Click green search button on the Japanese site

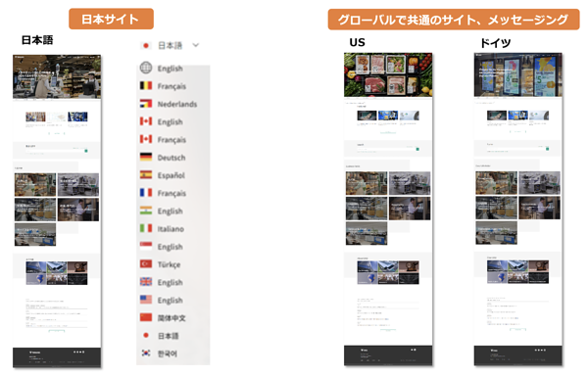click(86, 151)
